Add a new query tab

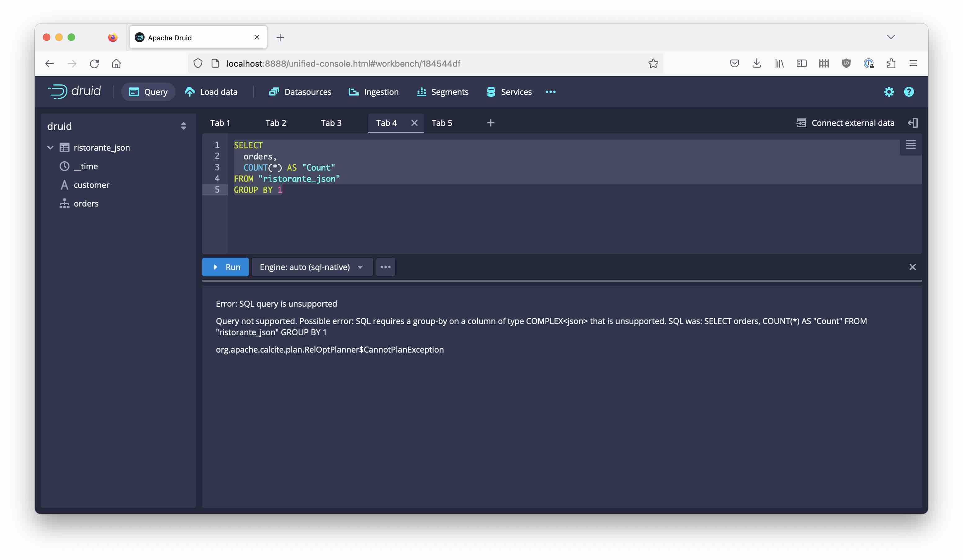point(491,122)
